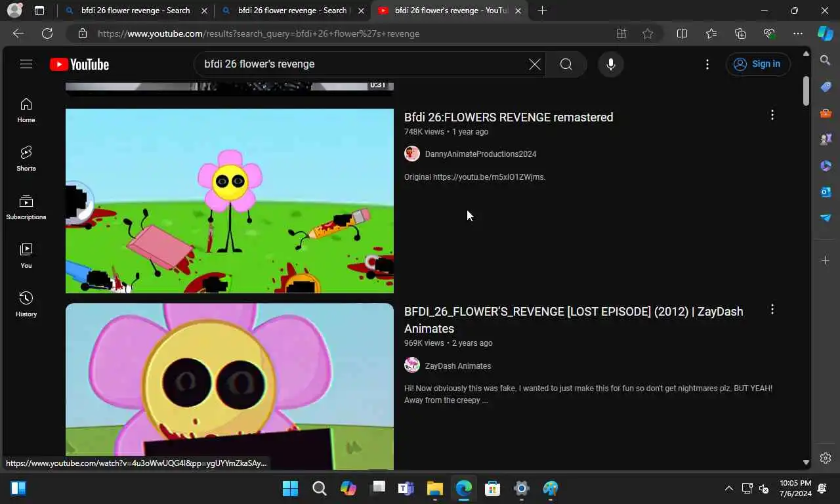Open Bfdi 26:FLOWERS REVENGE remastered video thumbnail
The image size is (840, 504).
[x=230, y=201]
